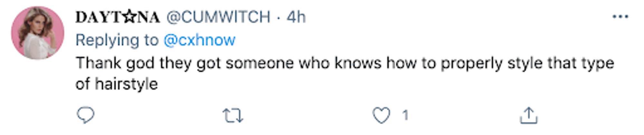Click the 'Replying to' label text
The height and width of the screenshot is (135, 644).
(117, 40)
